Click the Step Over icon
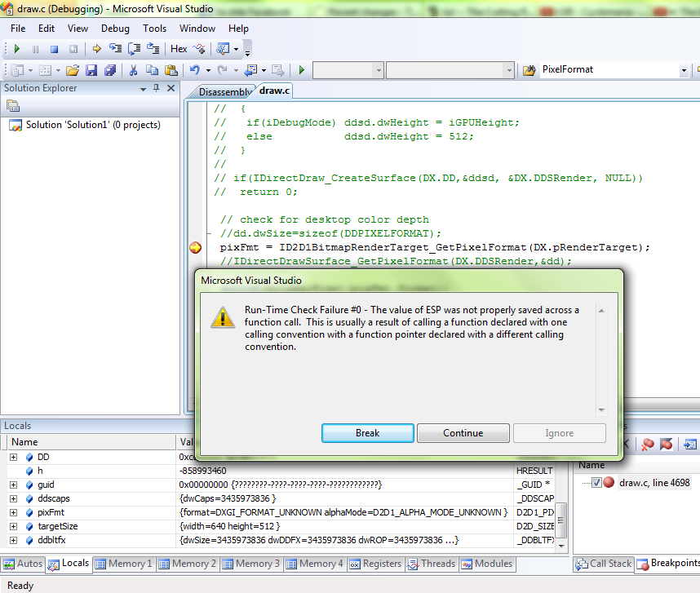Screen dimensions: 700x593 (x=135, y=49)
